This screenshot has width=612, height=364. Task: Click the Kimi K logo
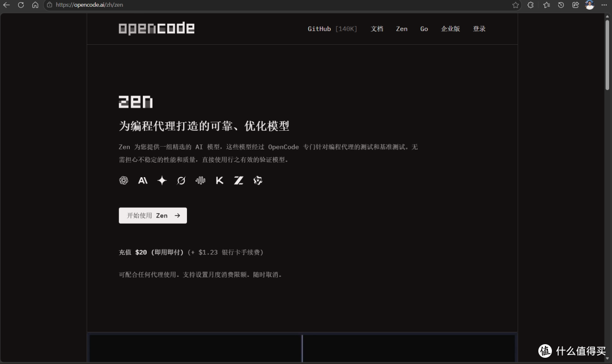pyautogui.click(x=220, y=181)
